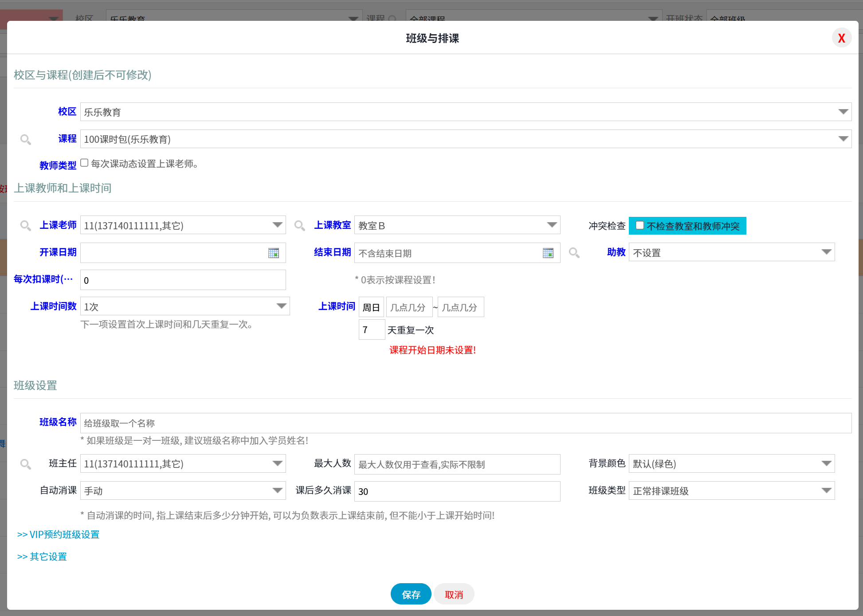
Task: Expand VIP预约班级设置 section link
Action: tap(58, 534)
